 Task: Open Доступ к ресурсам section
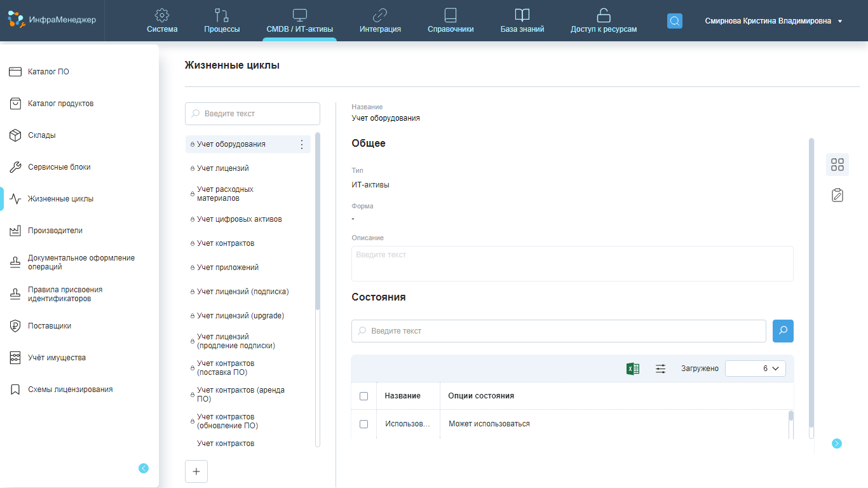pyautogui.click(x=604, y=21)
